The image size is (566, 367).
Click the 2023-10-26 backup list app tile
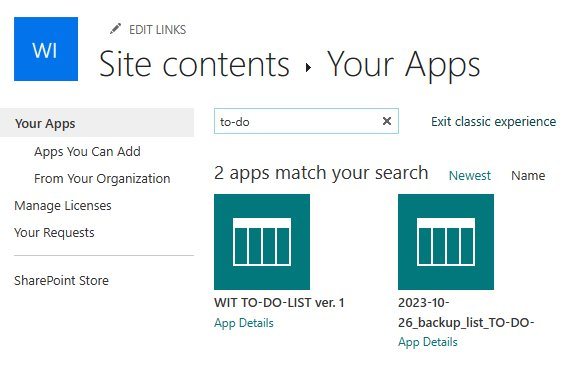(446, 242)
